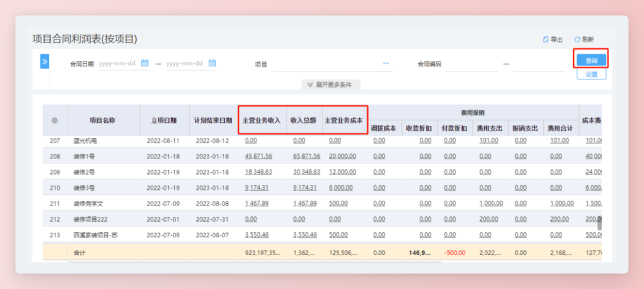The width and height of the screenshot is (644, 289).
Task: Open 18,348.63 revenue link for 装修2号
Action: coord(258,172)
